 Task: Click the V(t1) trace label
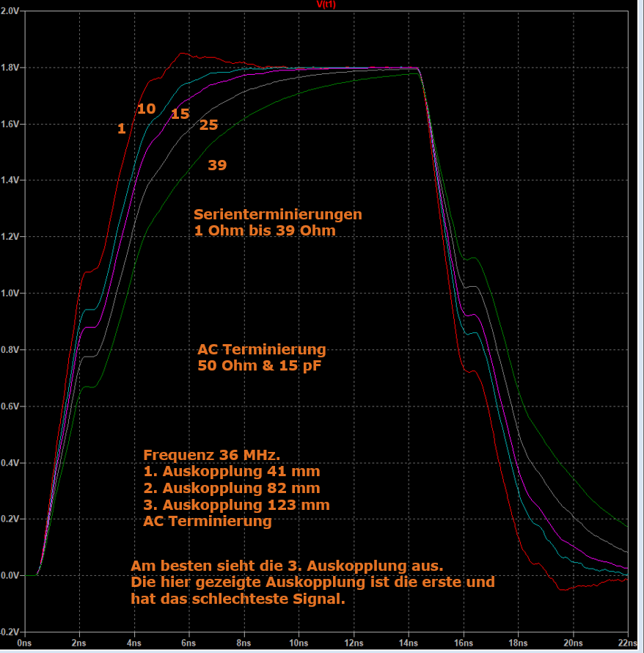[x=326, y=4]
